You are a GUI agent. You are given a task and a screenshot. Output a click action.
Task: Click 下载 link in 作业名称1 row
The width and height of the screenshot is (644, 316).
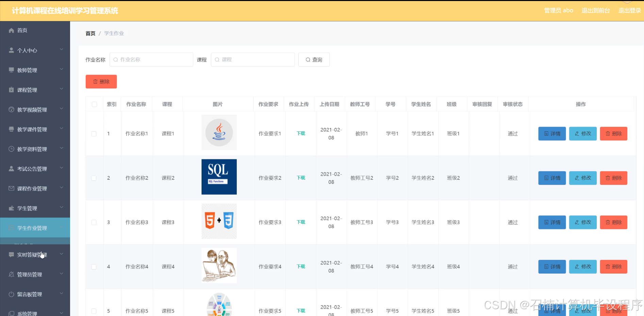tap(301, 134)
